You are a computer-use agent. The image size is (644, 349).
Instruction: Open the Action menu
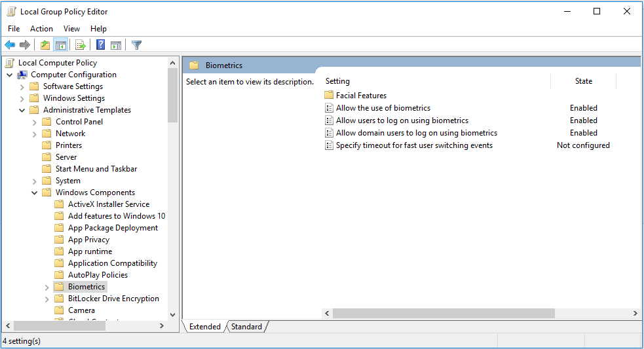[x=41, y=29]
